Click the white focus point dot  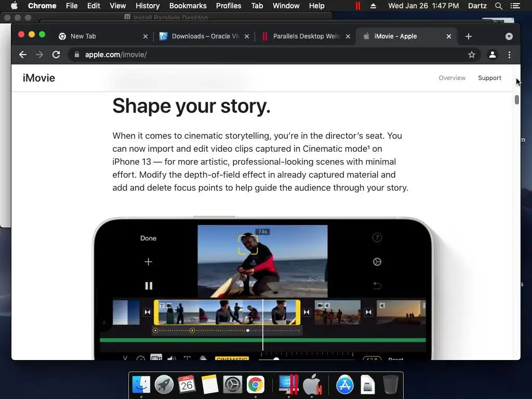point(248,330)
